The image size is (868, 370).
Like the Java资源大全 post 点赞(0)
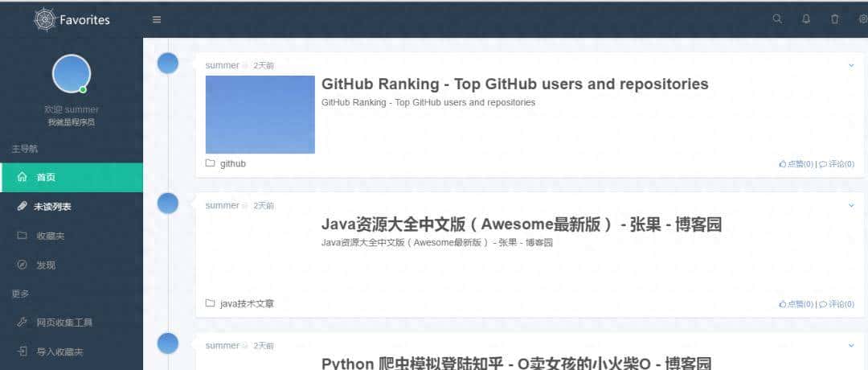click(x=796, y=304)
